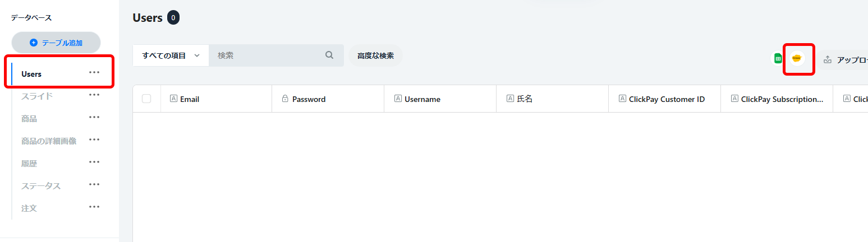Toggle the select-all checkbox in table header
868x242 pixels.
[146, 99]
